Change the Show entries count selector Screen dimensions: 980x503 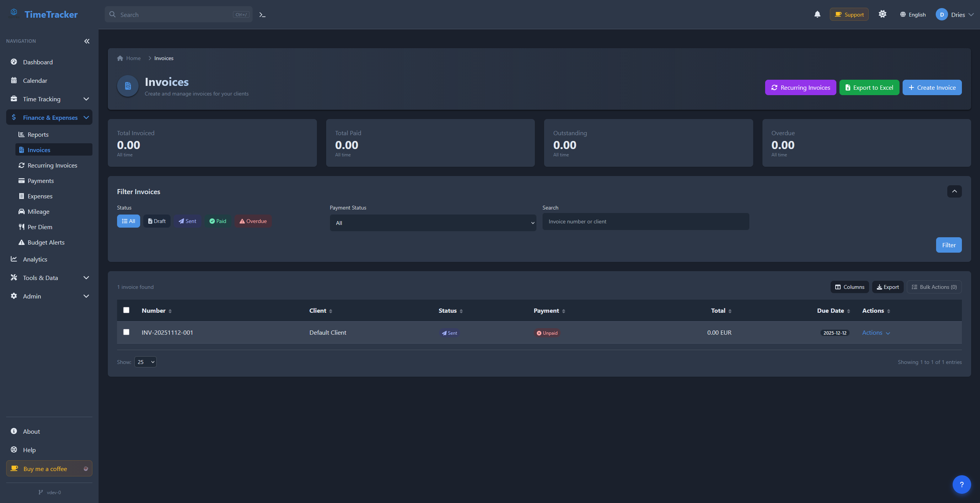(145, 362)
